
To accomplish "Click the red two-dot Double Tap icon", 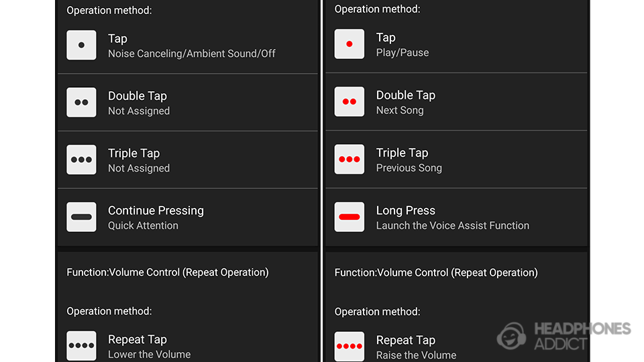I will pyautogui.click(x=350, y=102).
